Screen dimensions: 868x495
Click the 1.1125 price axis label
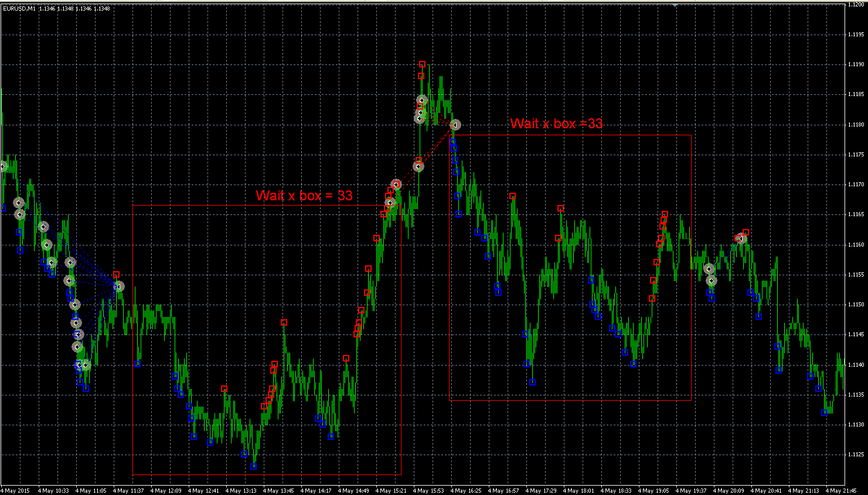click(x=856, y=455)
